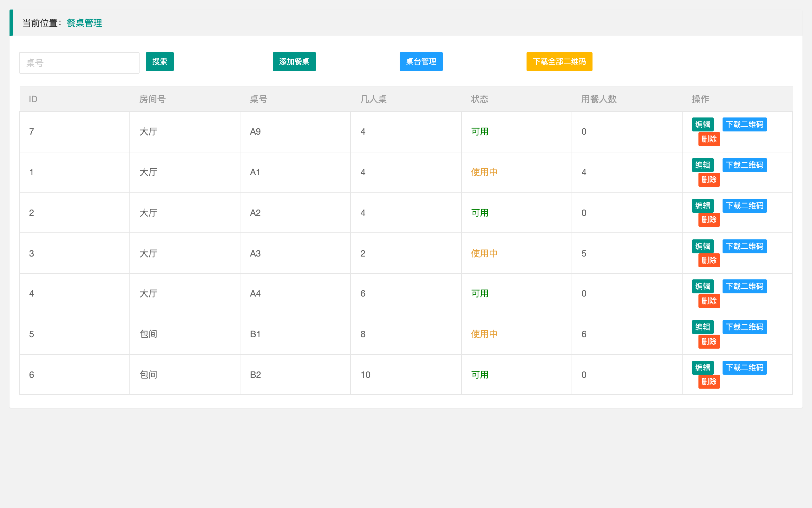Click the B1 table number cell
The image size is (812, 508).
[295, 334]
